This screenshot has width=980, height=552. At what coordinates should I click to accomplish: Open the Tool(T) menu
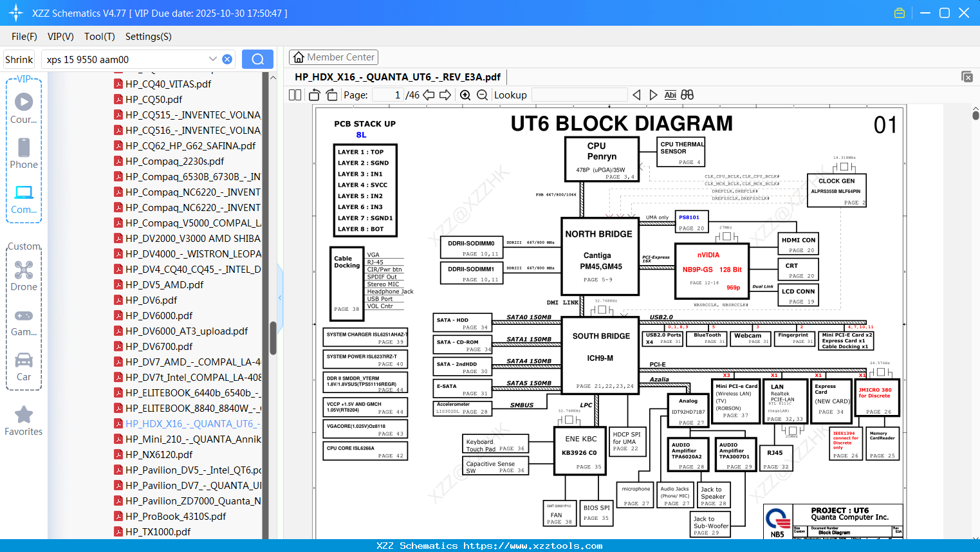[100, 37]
